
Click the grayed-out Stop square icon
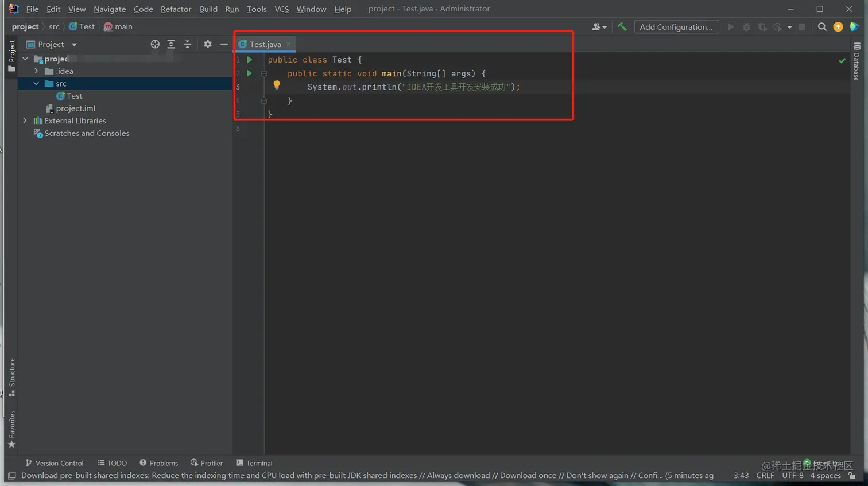(x=802, y=27)
